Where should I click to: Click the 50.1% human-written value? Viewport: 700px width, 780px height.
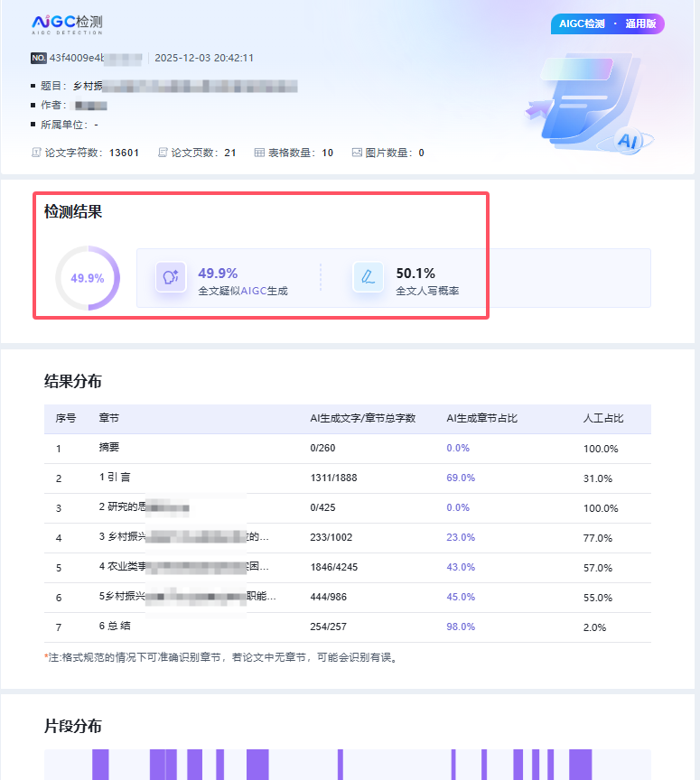click(415, 274)
